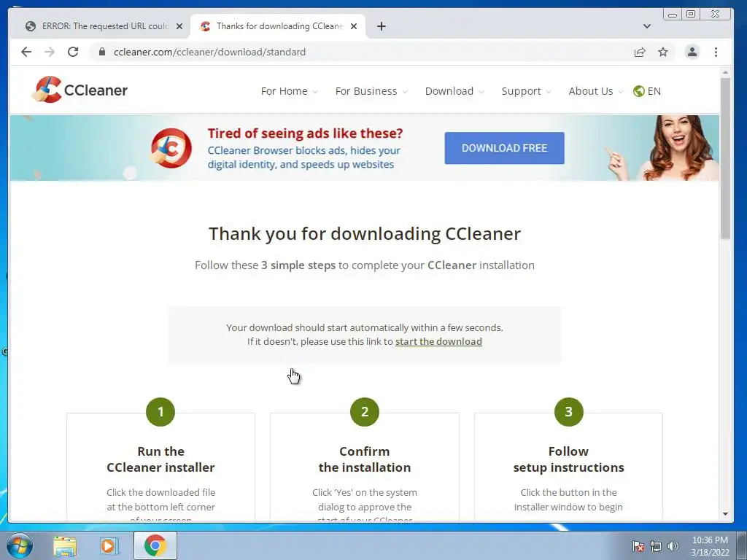
Task: Click the volume speaker tray icon
Action: point(673,545)
